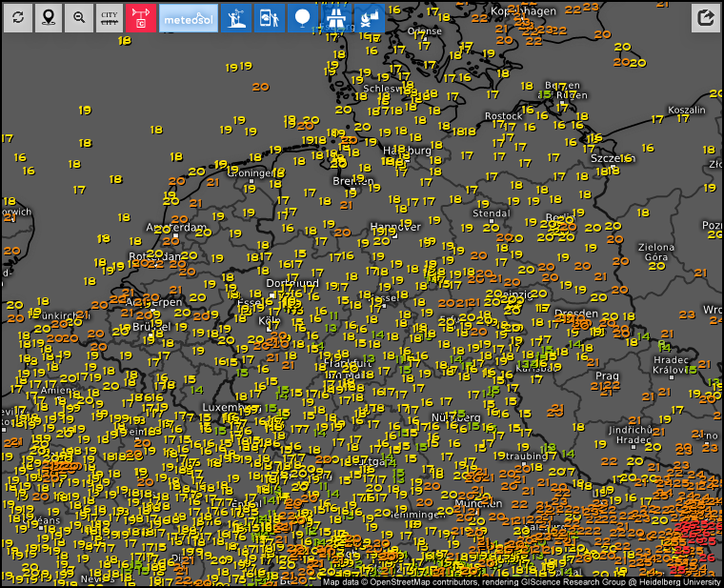Click the Zielona Góra label
This screenshot has height=588, width=724.
[656, 253]
